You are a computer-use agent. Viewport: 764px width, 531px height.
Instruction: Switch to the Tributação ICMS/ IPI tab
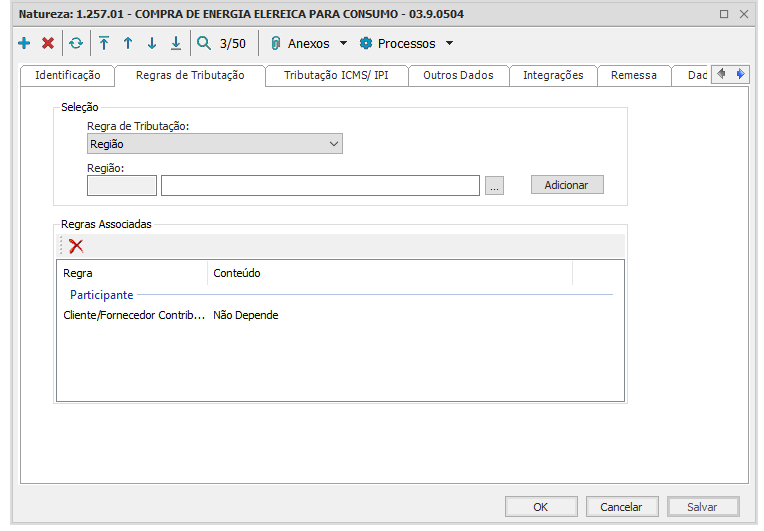pos(336,75)
